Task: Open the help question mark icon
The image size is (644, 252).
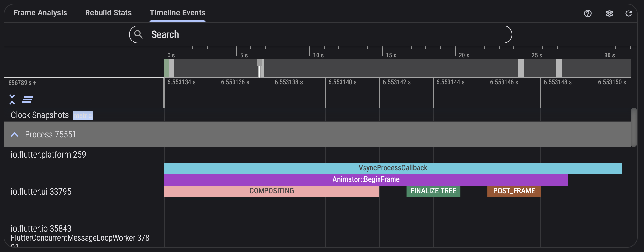Action: tap(587, 13)
